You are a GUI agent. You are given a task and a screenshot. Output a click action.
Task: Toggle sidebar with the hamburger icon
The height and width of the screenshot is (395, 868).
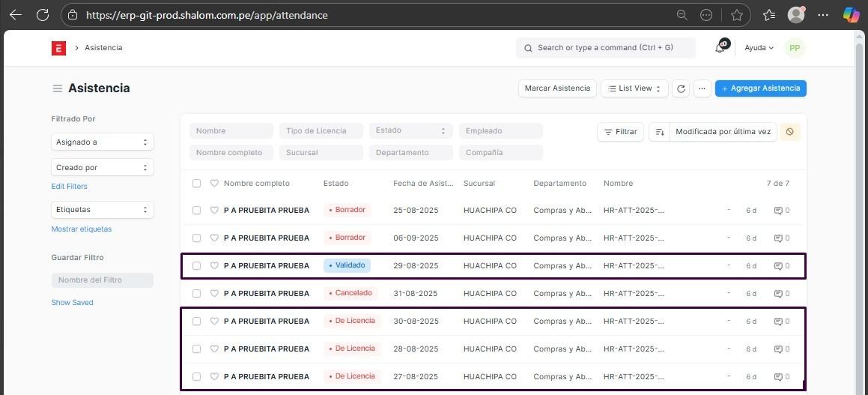(x=57, y=88)
